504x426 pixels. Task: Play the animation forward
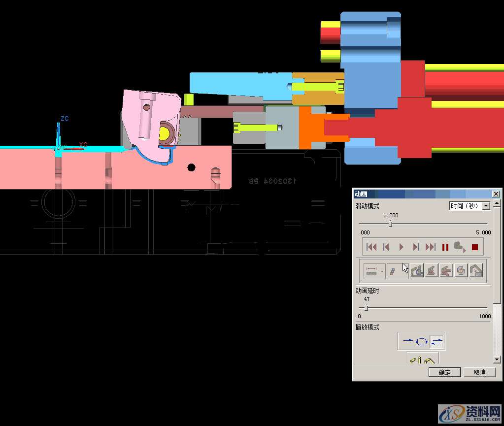tap(401, 247)
